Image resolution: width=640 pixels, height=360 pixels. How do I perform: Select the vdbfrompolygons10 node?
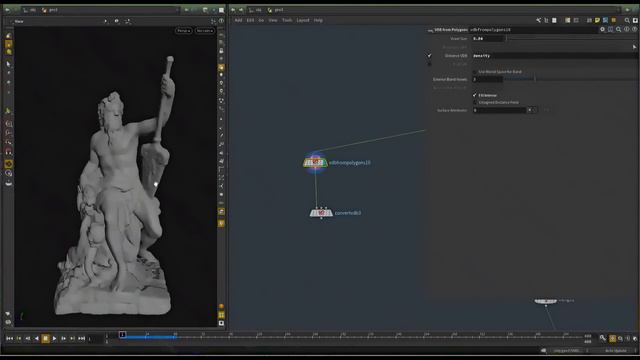(x=315, y=163)
